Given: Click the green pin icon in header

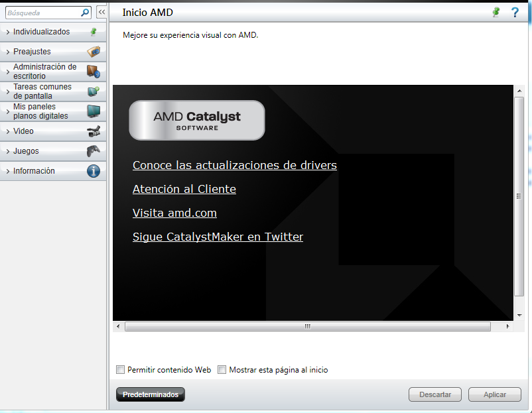Looking at the screenshot, I should click(x=496, y=12).
